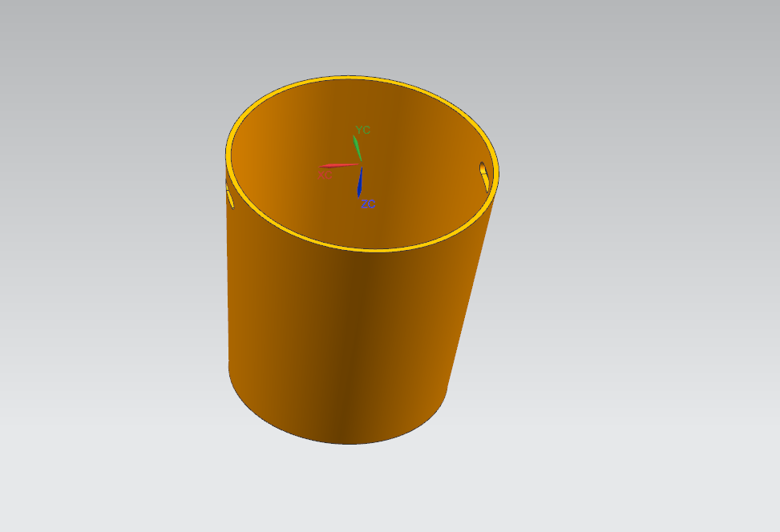Image resolution: width=780 pixels, height=532 pixels.
Task: Select the blue ZC axis label
Action: (x=368, y=204)
